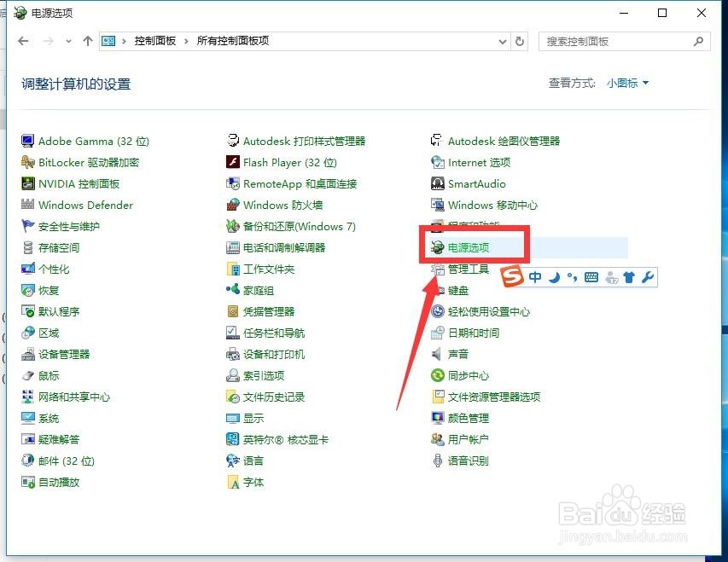728x562 pixels.
Task: Click 控制面板 in the address breadcrumb
Action: tap(155, 41)
